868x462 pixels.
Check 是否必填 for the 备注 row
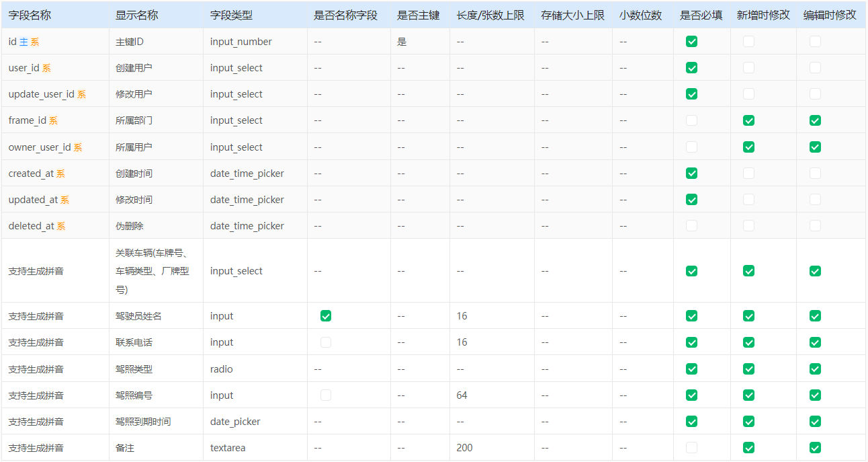point(691,448)
